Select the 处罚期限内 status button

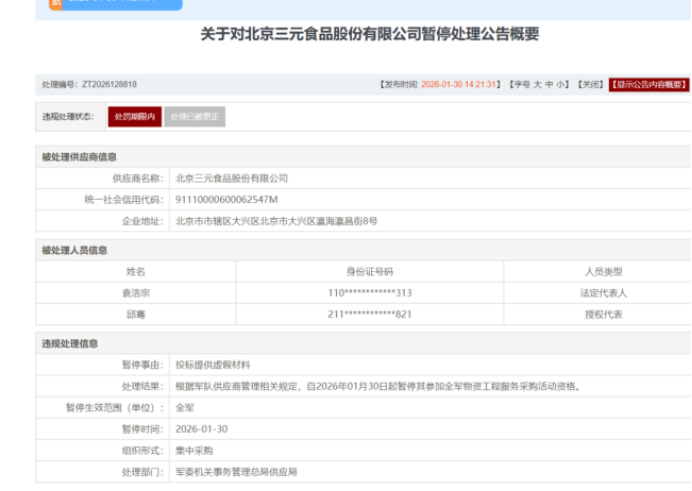[x=135, y=116]
